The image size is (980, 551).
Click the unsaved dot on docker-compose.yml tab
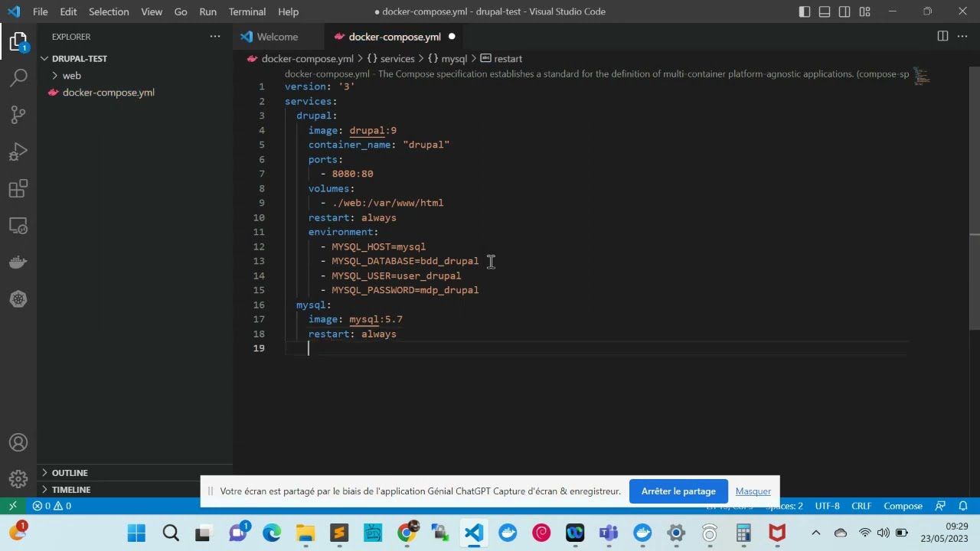coord(452,37)
